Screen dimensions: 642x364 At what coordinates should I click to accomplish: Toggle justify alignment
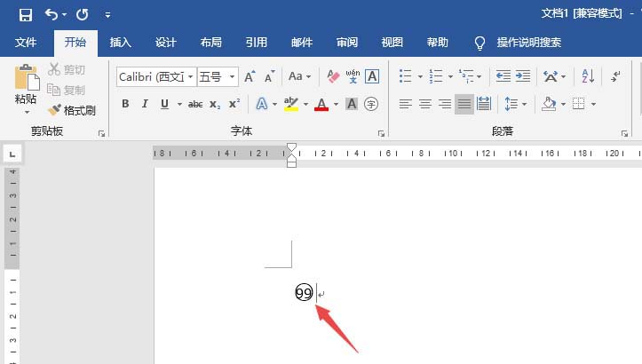(464, 104)
